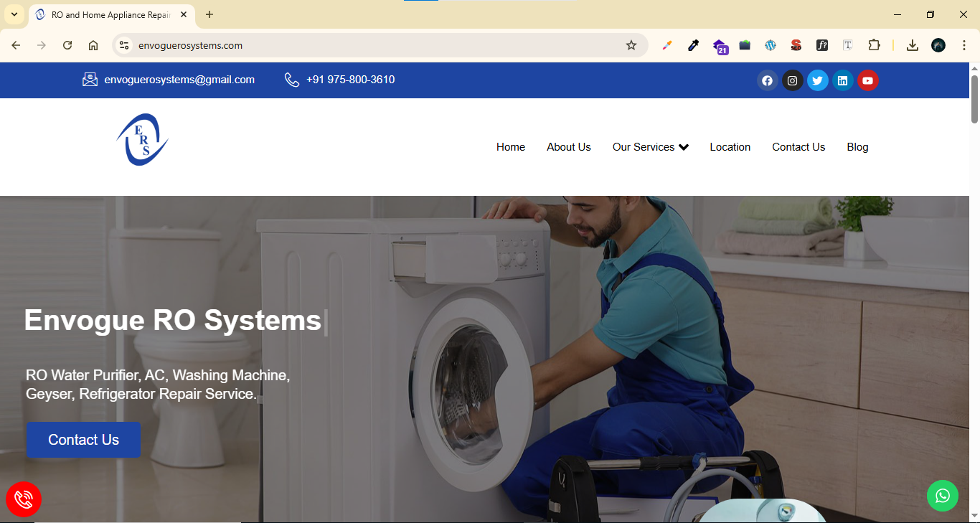
Task: Go to the Home menu item
Action: (x=511, y=147)
